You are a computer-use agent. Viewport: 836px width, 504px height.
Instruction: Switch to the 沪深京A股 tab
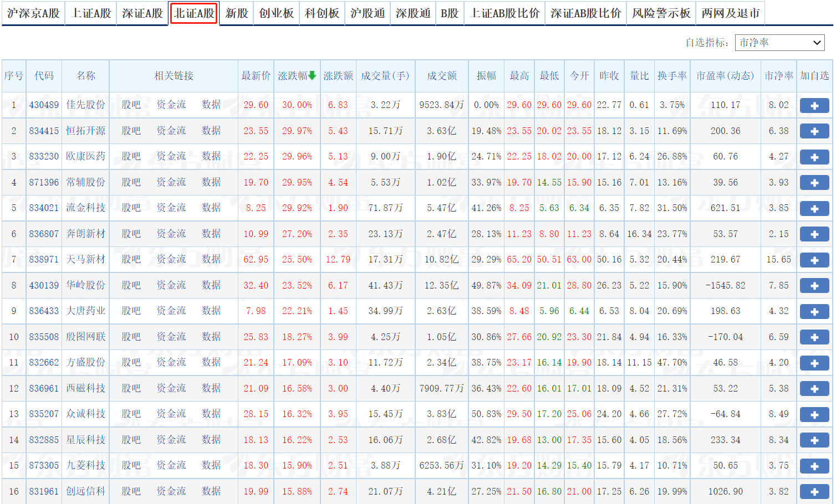coord(33,13)
